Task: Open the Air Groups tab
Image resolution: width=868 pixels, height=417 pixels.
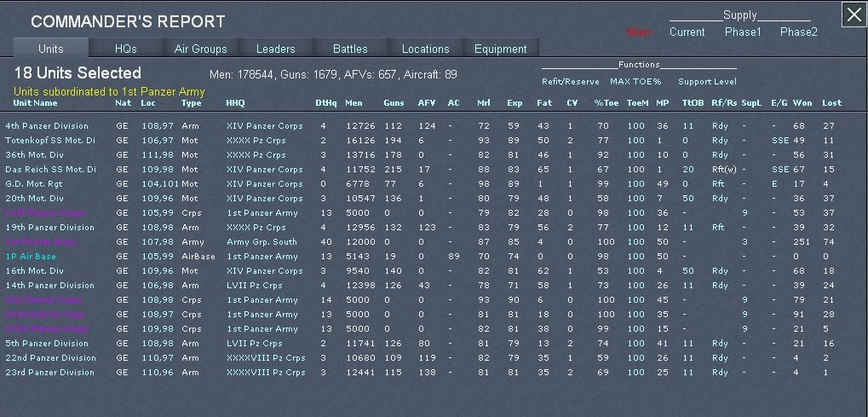Action: click(200, 49)
